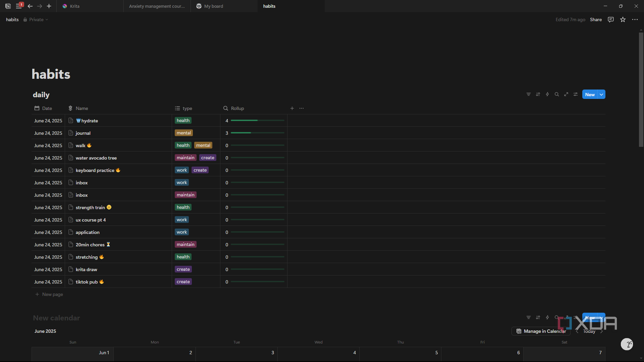This screenshot has width=644, height=362.
Task: Expand the New button dropdown arrow
Action: pos(601,94)
